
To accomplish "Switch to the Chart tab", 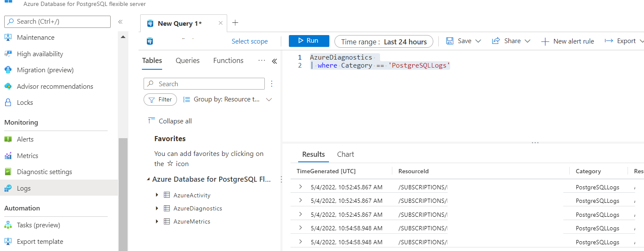I will pyautogui.click(x=345, y=154).
